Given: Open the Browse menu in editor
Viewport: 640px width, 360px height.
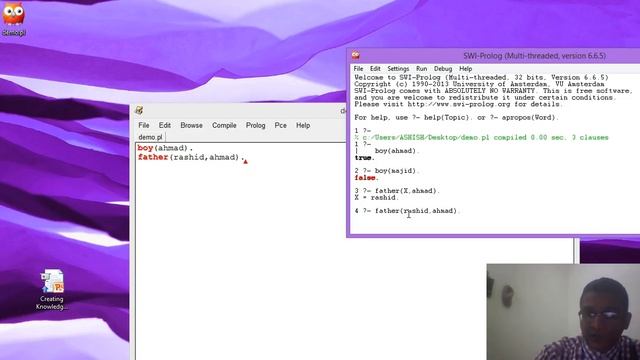Looking at the screenshot, I should coord(191,125).
